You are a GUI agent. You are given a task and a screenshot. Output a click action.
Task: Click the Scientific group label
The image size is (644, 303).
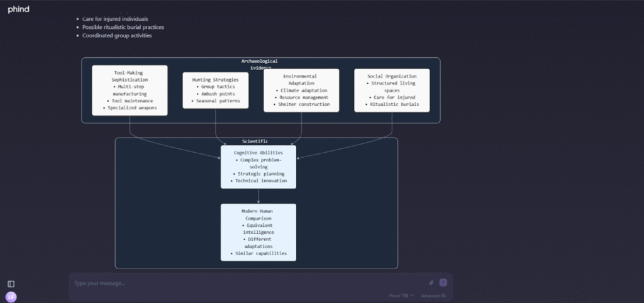tap(255, 141)
